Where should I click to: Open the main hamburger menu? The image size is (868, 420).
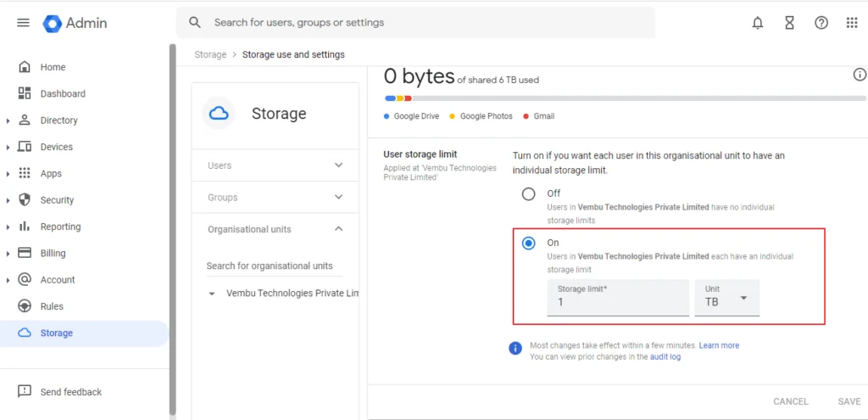click(23, 23)
